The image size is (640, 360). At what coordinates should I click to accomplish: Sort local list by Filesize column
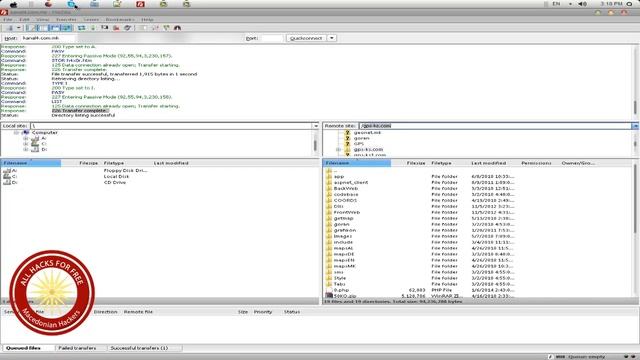coord(89,163)
